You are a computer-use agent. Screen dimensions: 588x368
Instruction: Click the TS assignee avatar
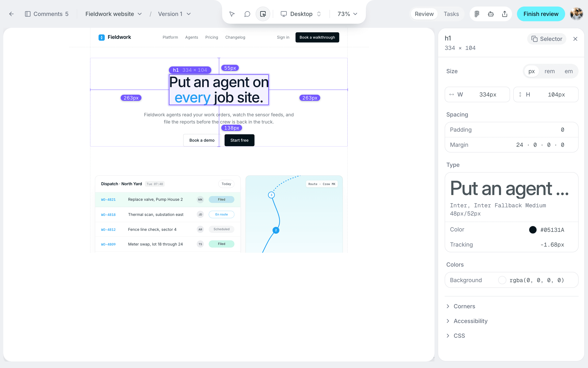pyautogui.click(x=200, y=244)
